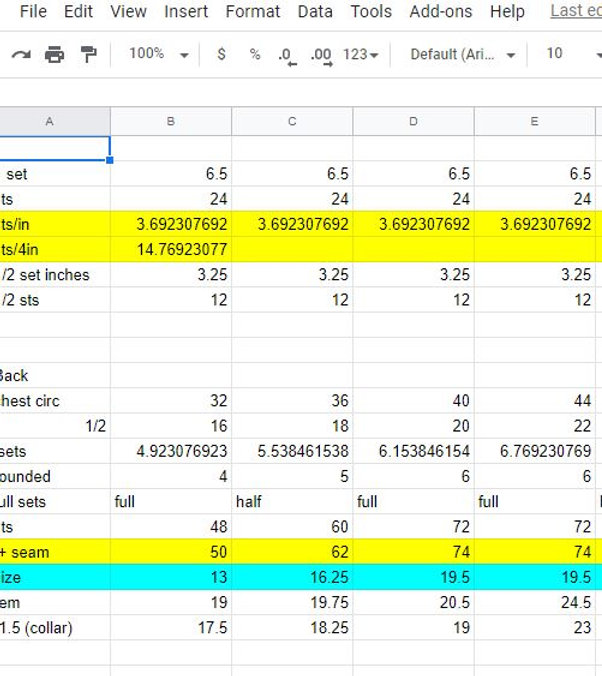Open the File menu
This screenshot has width=602, height=676.
33,11
